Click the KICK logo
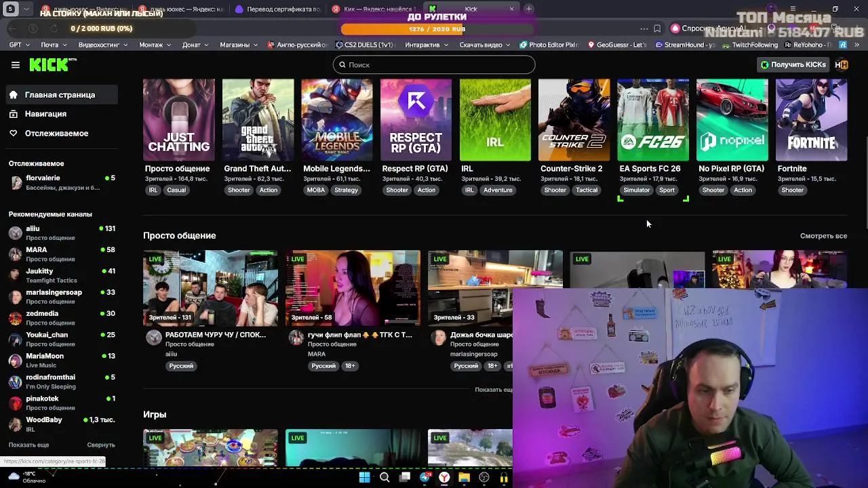Screen dimensions: 868x488 pos(52,64)
